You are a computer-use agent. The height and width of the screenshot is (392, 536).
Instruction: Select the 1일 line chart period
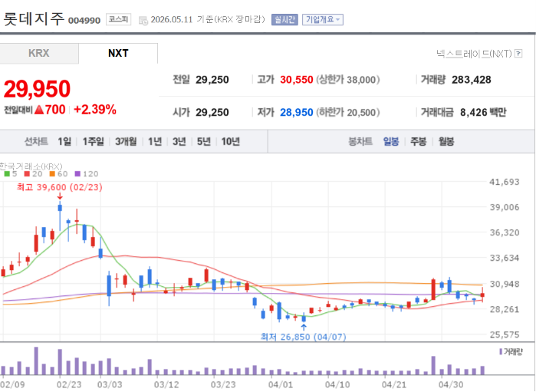pyautogui.click(x=64, y=141)
